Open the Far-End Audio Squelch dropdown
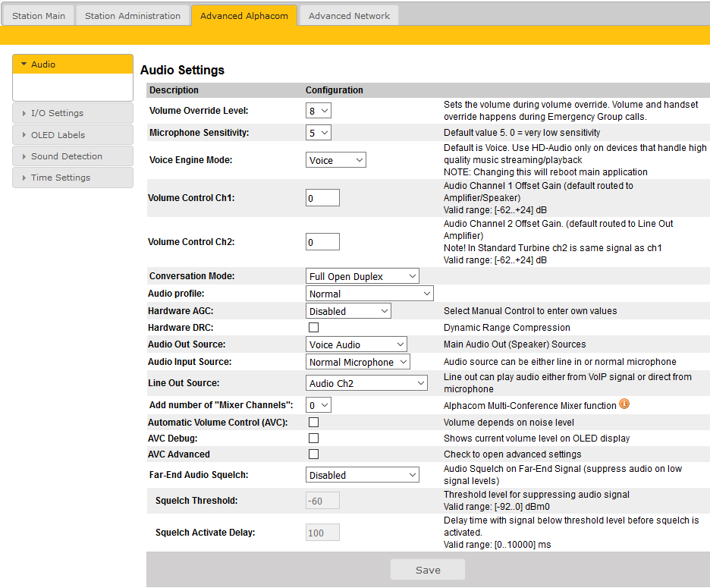The width and height of the screenshot is (710, 588). pos(363,475)
